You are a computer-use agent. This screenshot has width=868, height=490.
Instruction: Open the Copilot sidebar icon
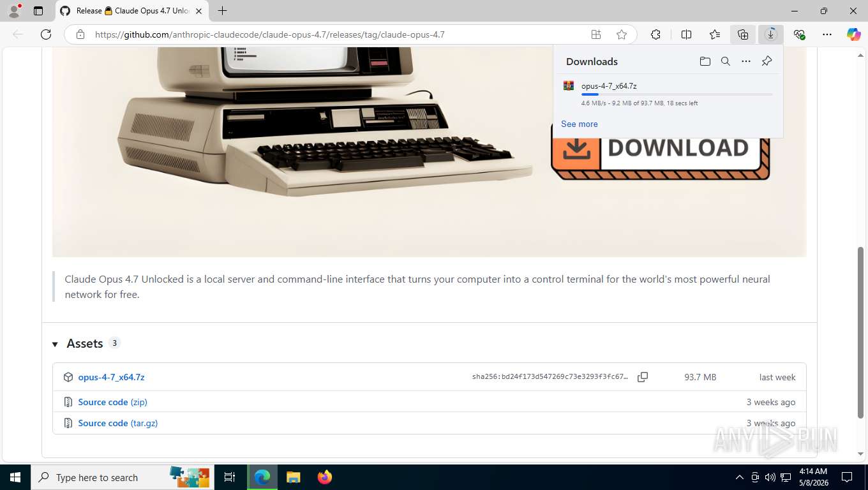click(x=854, y=34)
